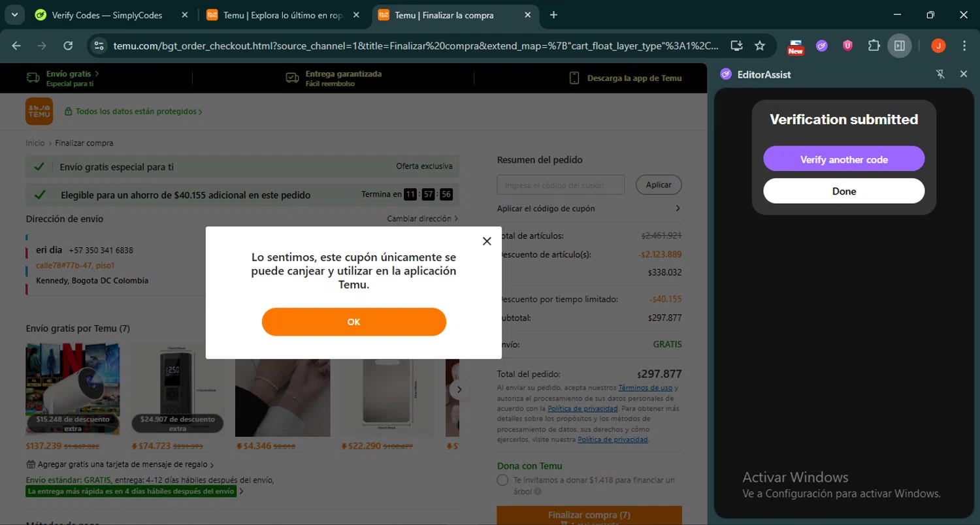This screenshot has height=525, width=980.
Task: Click the $74.723 air pump price
Action: click(x=154, y=446)
